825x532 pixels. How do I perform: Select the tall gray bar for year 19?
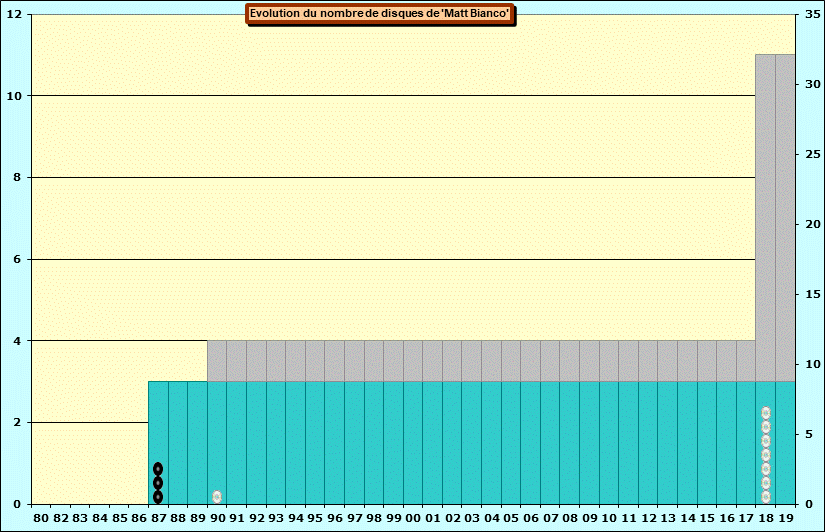(x=785, y=215)
